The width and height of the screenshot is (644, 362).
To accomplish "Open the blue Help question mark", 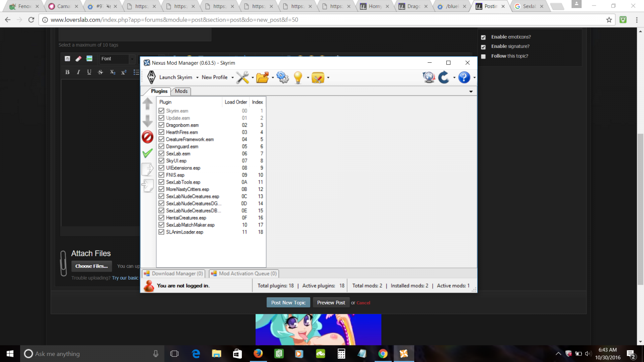I will click(464, 77).
